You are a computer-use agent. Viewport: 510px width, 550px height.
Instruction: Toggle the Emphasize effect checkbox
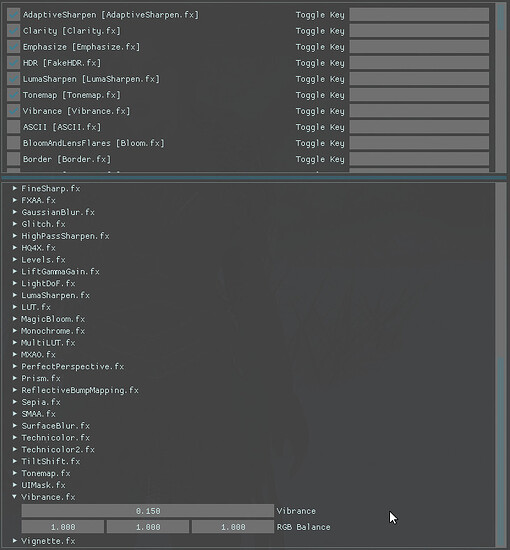coord(13,47)
